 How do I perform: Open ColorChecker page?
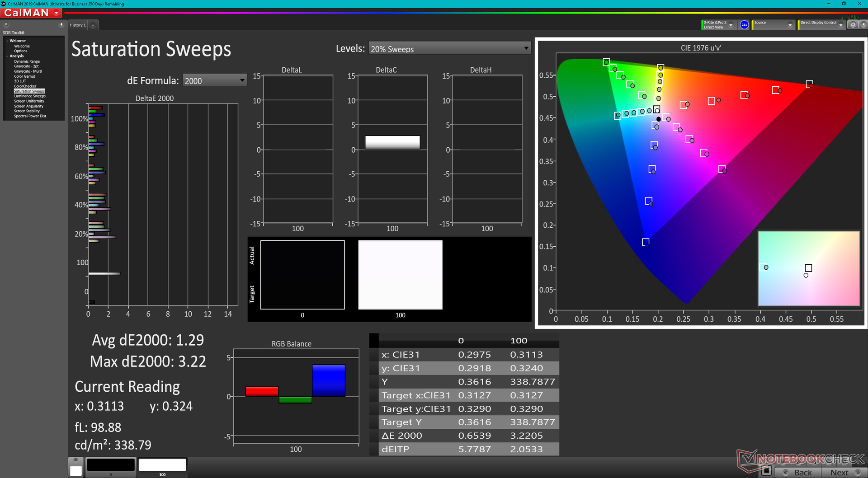point(25,86)
